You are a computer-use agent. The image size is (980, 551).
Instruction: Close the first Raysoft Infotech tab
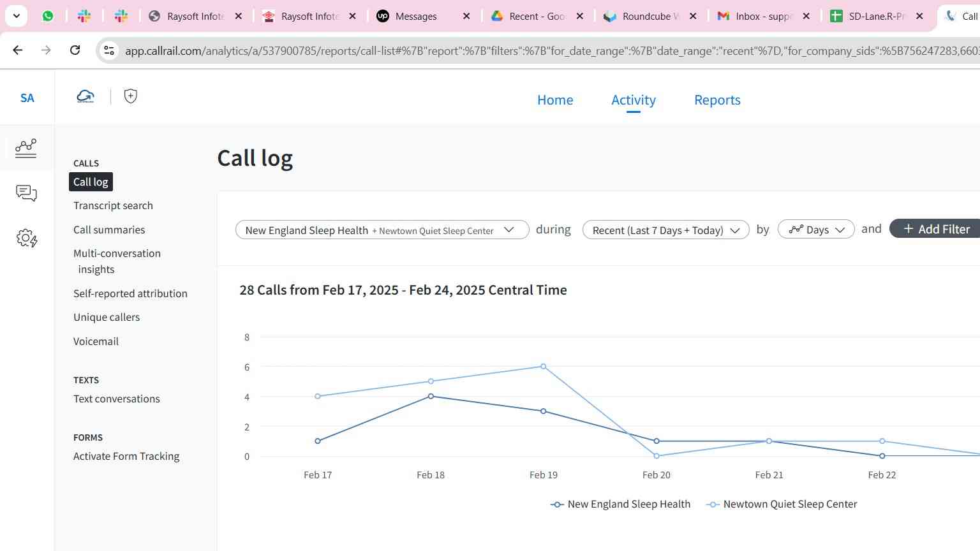239,16
